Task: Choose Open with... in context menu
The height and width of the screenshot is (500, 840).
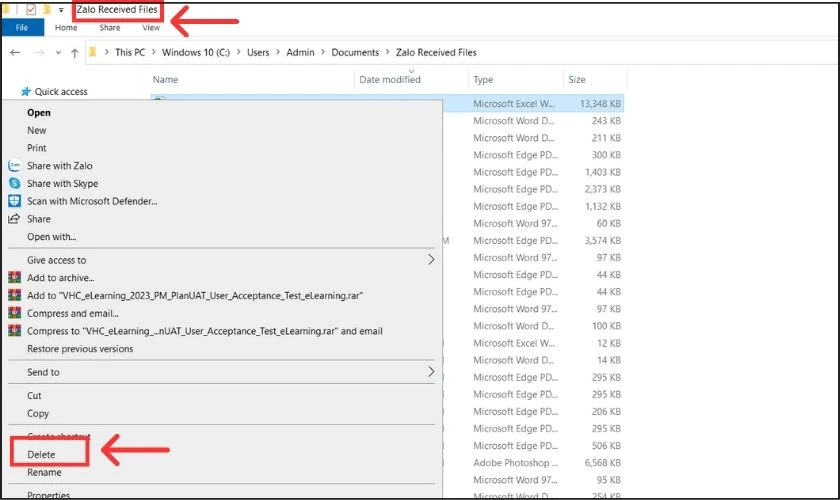Action: coord(51,237)
